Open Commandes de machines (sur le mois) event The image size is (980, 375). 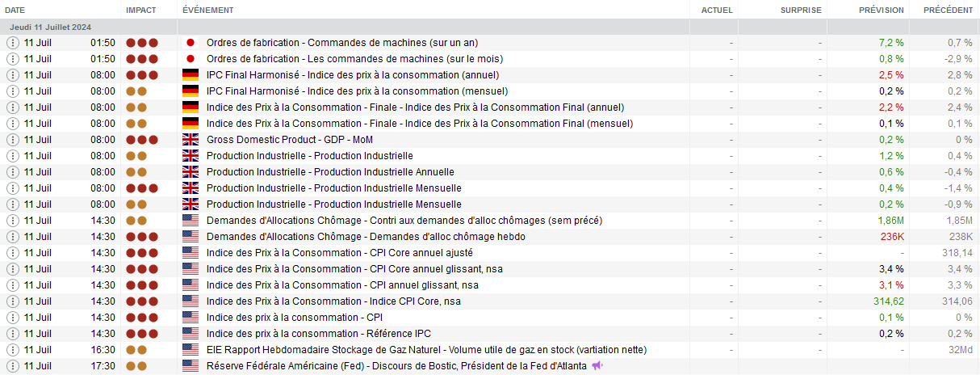[x=354, y=59]
